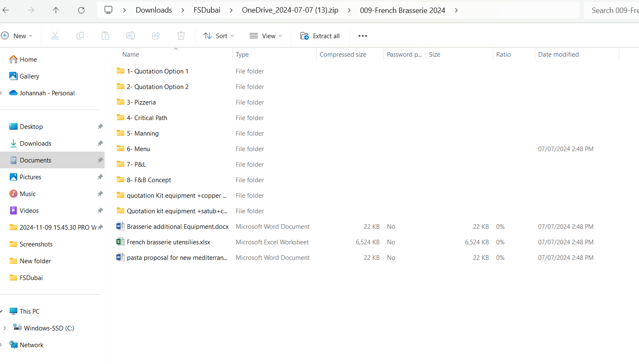Screen dimensions: 639x364
Task: Open the Sort dropdown menu
Action: (218, 36)
